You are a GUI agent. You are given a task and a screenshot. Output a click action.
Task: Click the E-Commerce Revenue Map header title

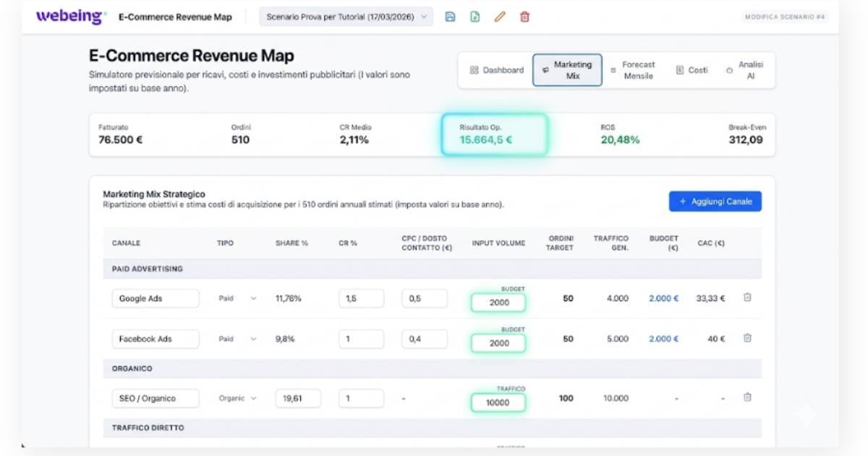175,17
